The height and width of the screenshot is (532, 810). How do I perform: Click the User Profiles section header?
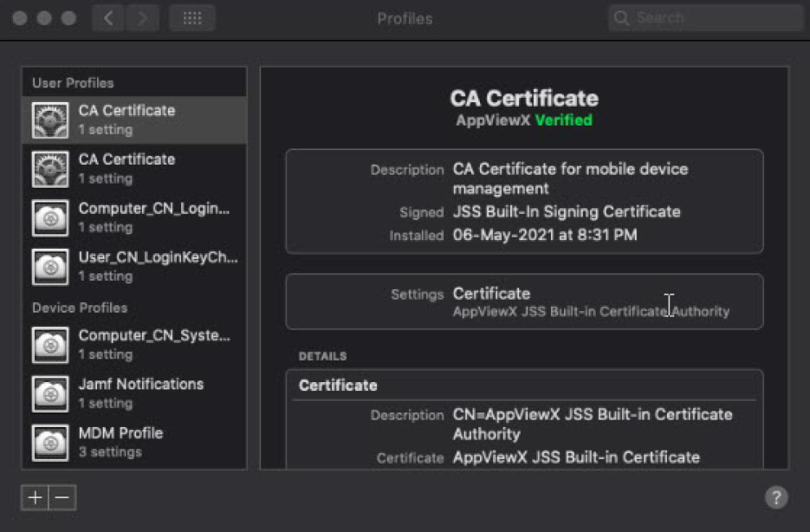tap(73, 83)
